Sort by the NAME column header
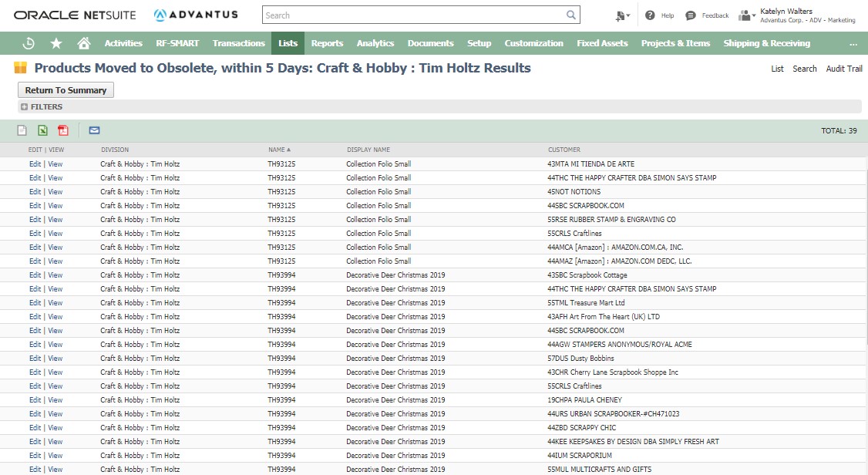Screen dimensions: 868x475 (279, 150)
